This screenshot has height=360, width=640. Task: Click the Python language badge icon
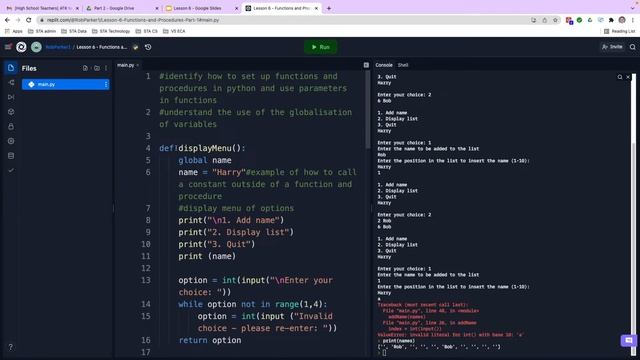136,47
